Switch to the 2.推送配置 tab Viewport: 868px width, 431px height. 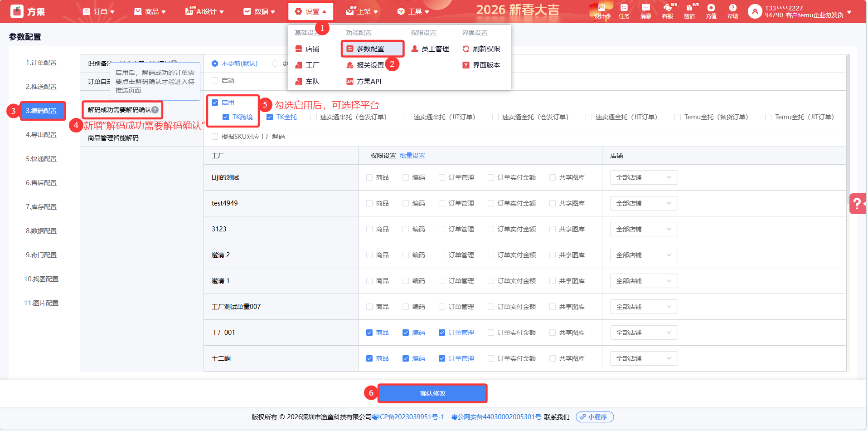click(41, 87)
